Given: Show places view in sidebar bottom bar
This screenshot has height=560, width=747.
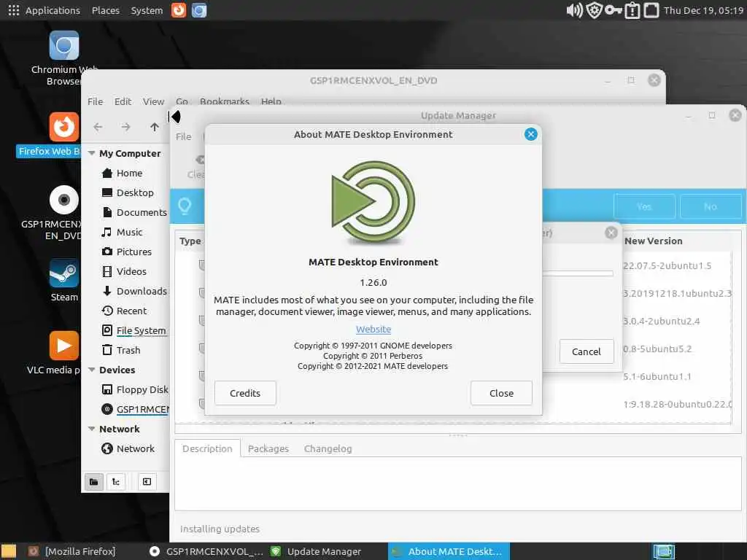Looking at the screenshot, I should coord(94,482).
